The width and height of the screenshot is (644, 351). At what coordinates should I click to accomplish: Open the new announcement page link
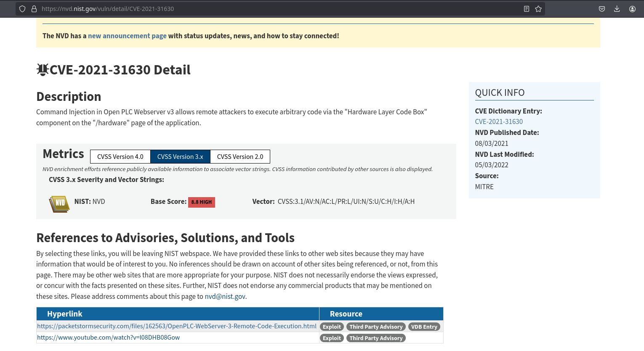[x=127, y=36]
